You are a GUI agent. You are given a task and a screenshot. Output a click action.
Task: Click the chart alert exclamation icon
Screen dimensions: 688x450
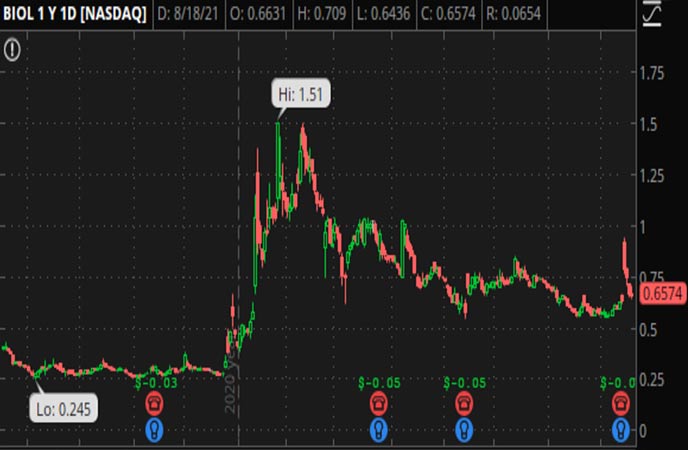tap(12, 49)
